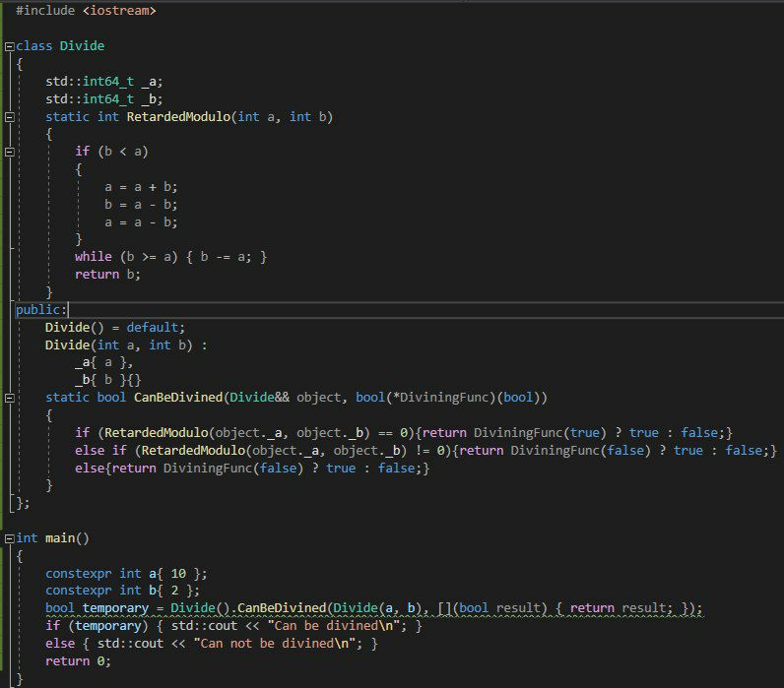Click the 'constexpr int a{ 10 };' line
This screenshot has width=784, height=688.
126,574
